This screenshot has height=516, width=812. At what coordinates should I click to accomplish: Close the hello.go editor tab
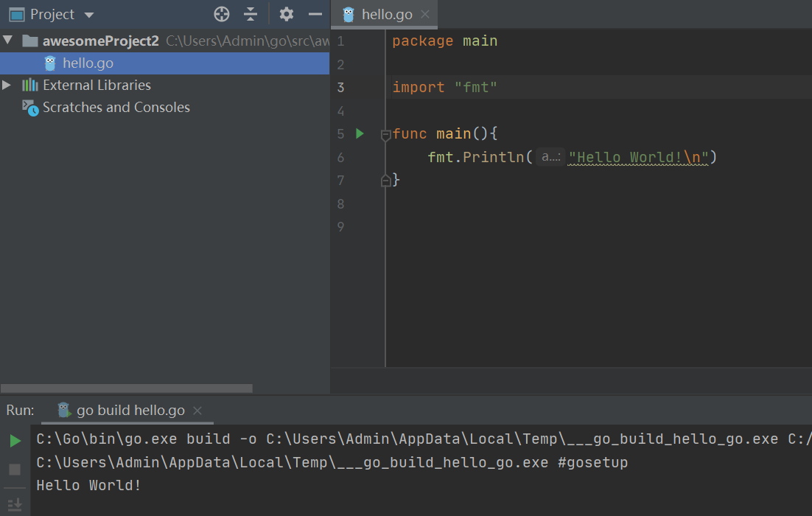(425, 14)
